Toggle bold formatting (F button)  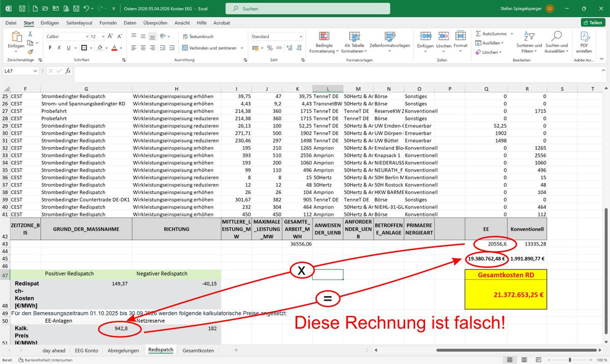(x=50, y=48)
